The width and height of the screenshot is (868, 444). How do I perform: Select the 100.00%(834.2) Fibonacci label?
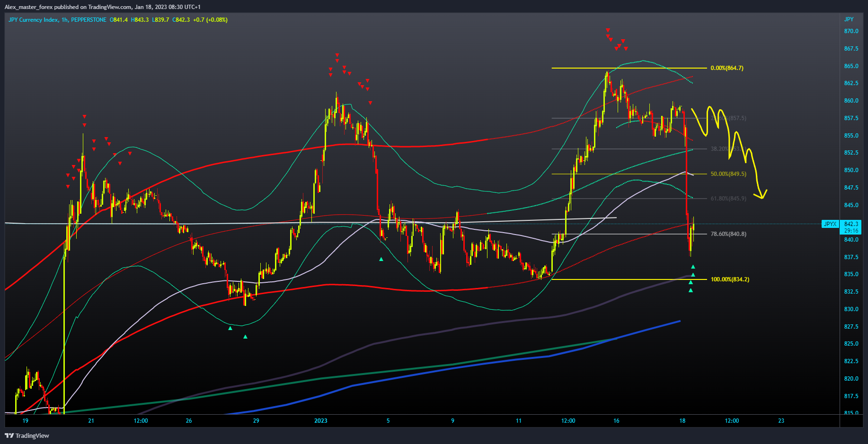(x=730, y=279)
